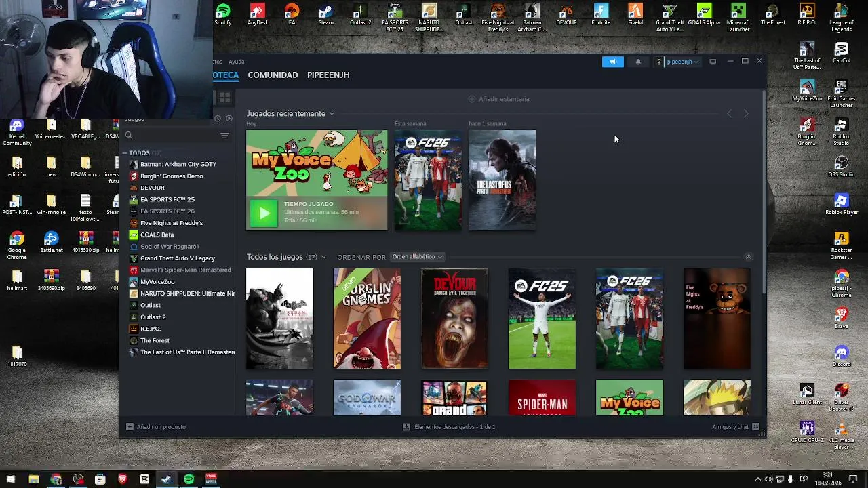The height and width of the screenshot is (488, 868).
Task: Collapse the Todos los juegos shelf
Action: pyautogui.click(x=749, y=257)
